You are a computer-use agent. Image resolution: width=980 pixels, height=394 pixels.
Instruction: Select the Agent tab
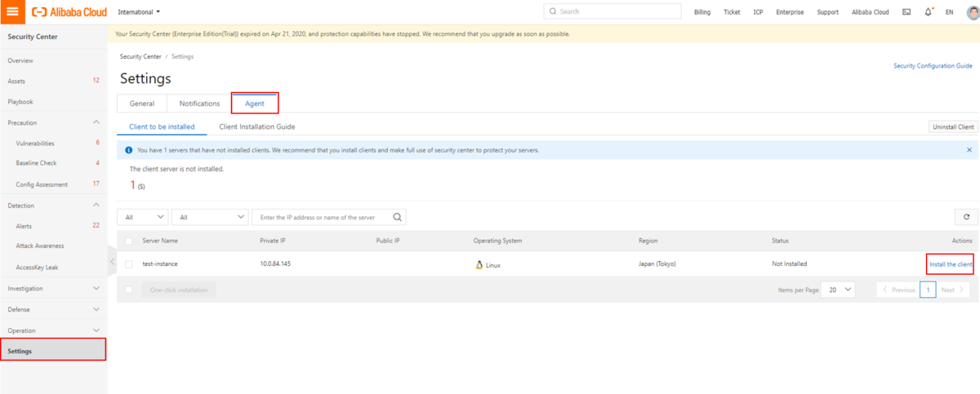(x=255, y=104)
